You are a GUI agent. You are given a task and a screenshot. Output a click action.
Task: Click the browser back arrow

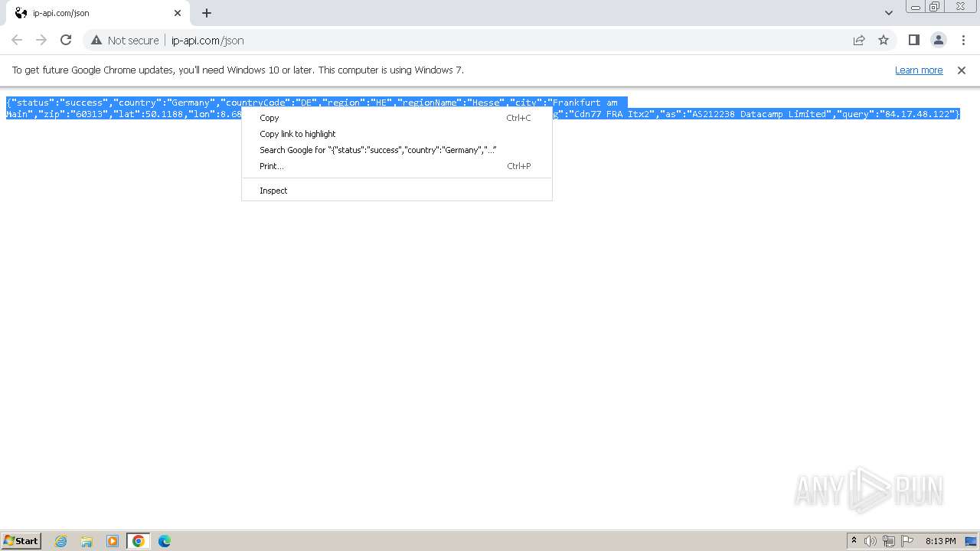[17, 41]
